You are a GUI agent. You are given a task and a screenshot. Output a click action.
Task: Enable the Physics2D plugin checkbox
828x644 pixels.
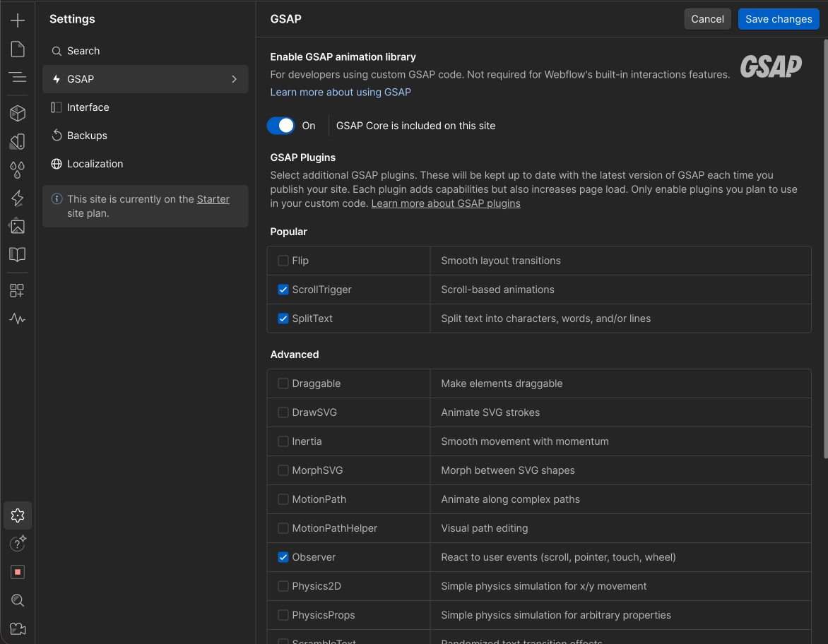coord(283,587)
